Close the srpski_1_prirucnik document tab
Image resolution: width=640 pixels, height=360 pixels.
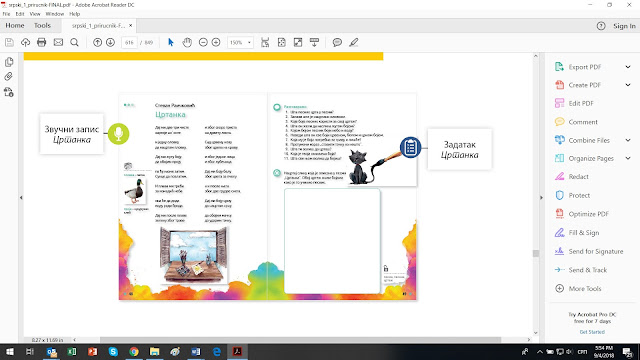click(x=131, y=25)
